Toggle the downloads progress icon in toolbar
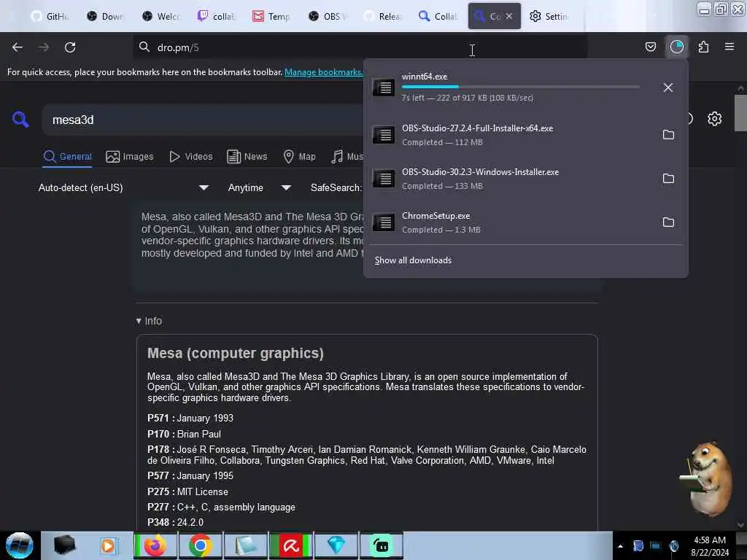This screenshot has height=560, width=747. (x=677, y=47)
